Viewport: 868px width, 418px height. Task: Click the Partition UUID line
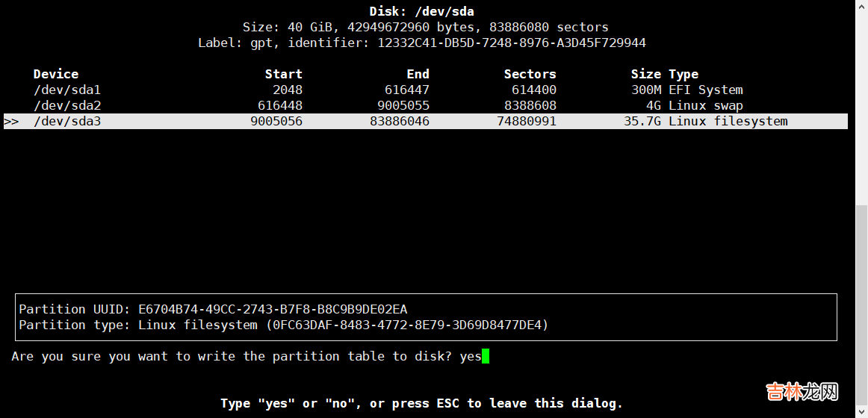213,309
